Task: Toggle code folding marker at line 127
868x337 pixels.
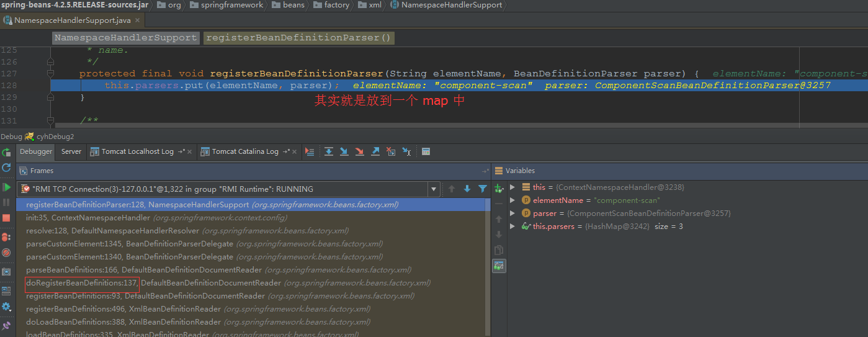Action: pyautogui.click(x=50, y=73)
